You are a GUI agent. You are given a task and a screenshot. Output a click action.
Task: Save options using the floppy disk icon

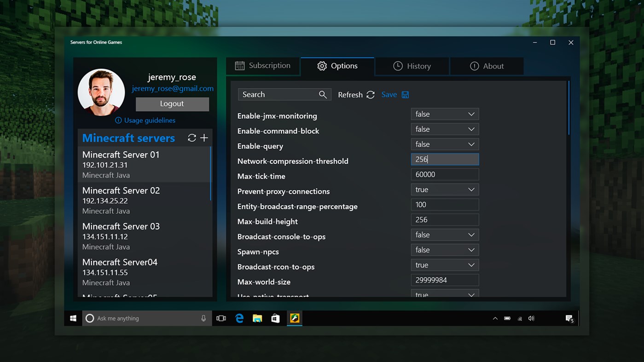click(x=405, y=94)
